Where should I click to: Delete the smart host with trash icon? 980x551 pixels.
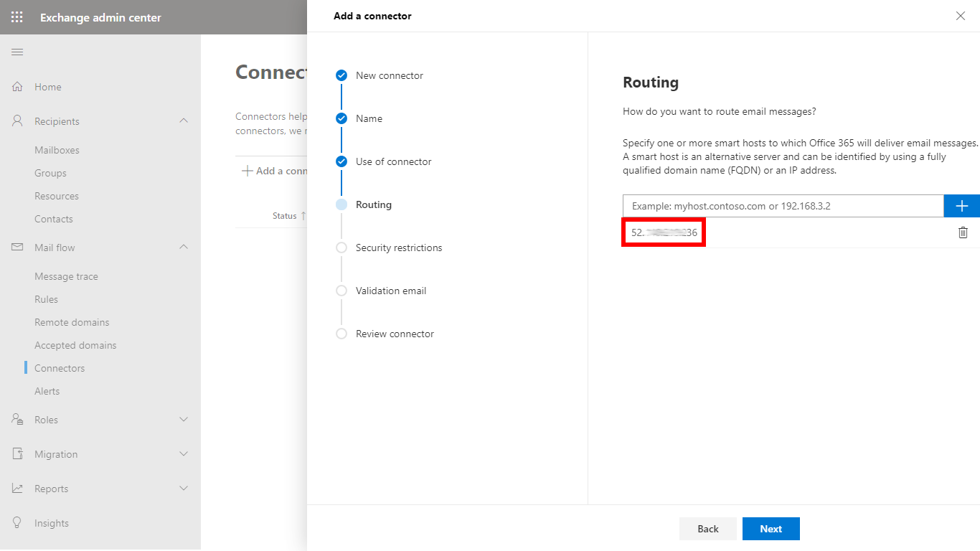(963, 232)
